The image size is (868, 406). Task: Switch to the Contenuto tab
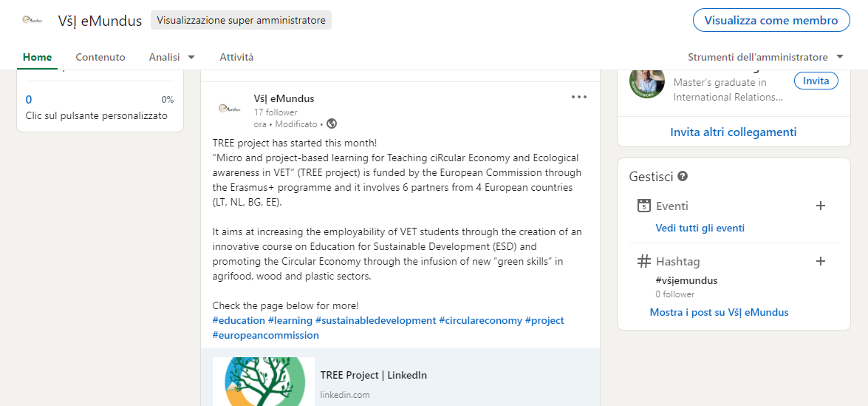click(x=100, y=57)
